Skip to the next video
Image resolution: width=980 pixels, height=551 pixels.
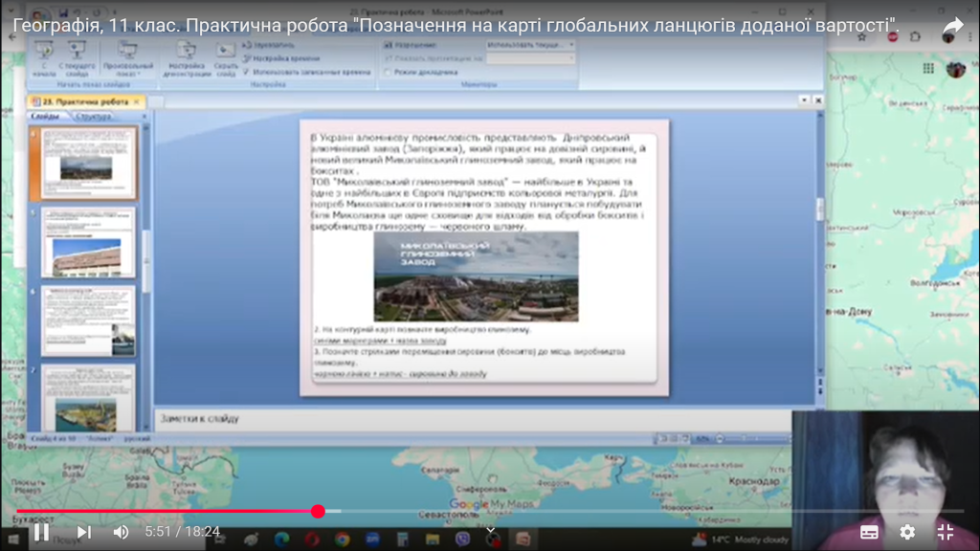coord(84,532)
